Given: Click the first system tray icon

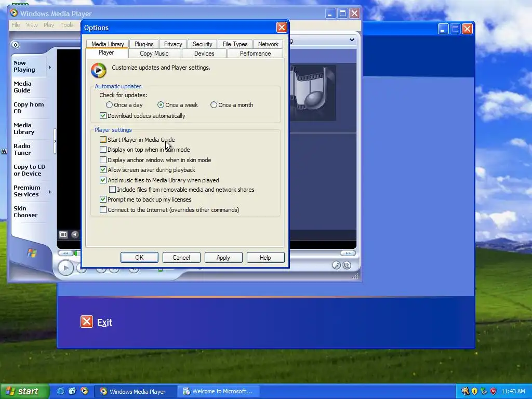Looking at the screenshot, I should [x=465, y=391].
